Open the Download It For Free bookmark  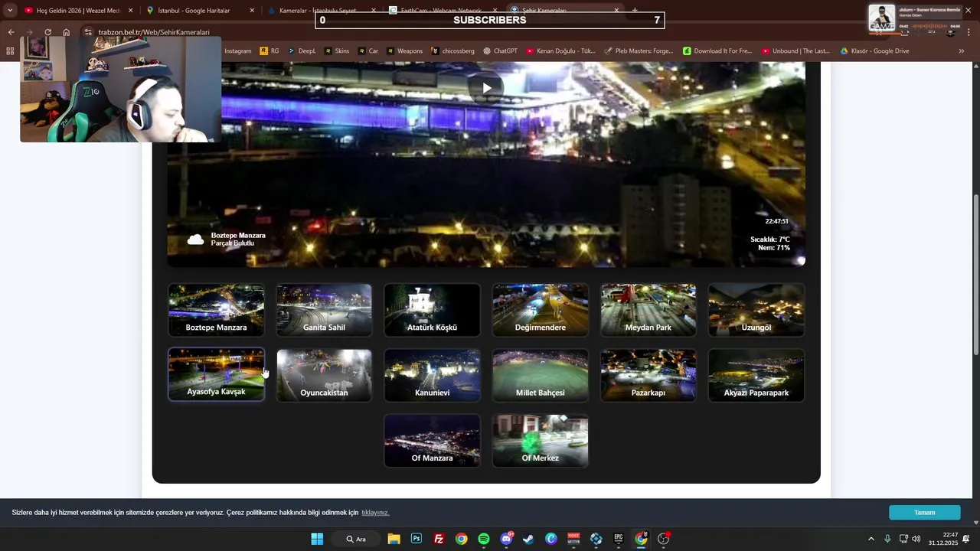717,51
